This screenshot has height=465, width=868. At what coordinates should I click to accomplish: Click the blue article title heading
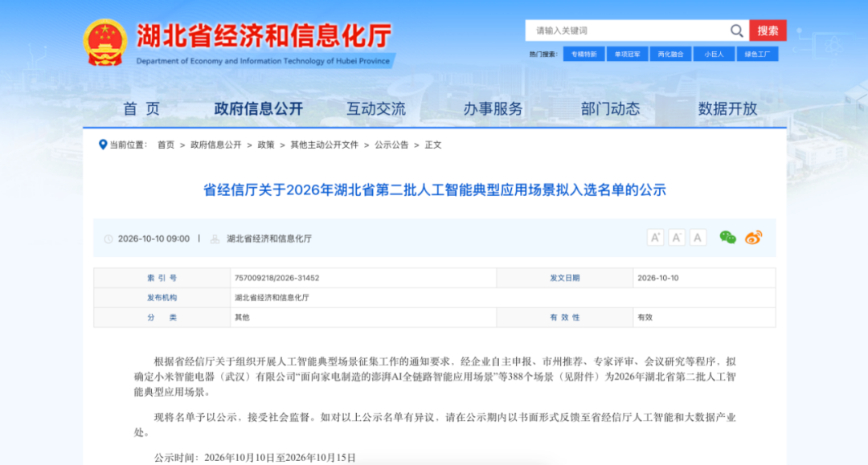[x=435, y=190]
